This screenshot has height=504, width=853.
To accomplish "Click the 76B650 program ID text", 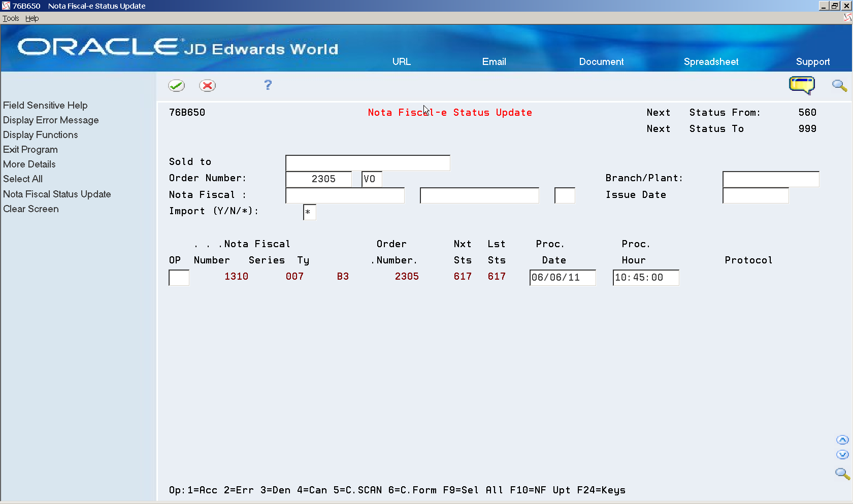I will pyautogui.click(x=187, y=113).
